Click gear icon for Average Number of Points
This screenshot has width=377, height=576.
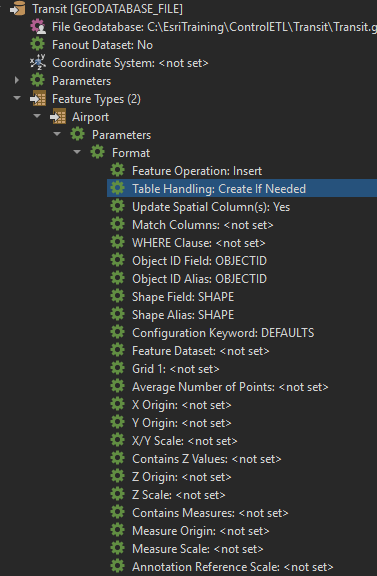tap(118, 387)
